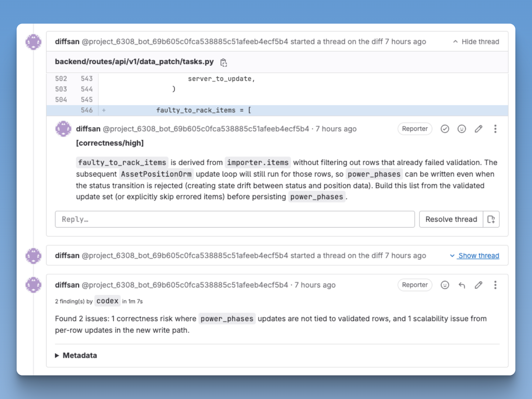Image resolution: width=532 pixels, height=399 pixels.
Task: Edit diffsan's correctness comment
Action: (x=478, y=129)
